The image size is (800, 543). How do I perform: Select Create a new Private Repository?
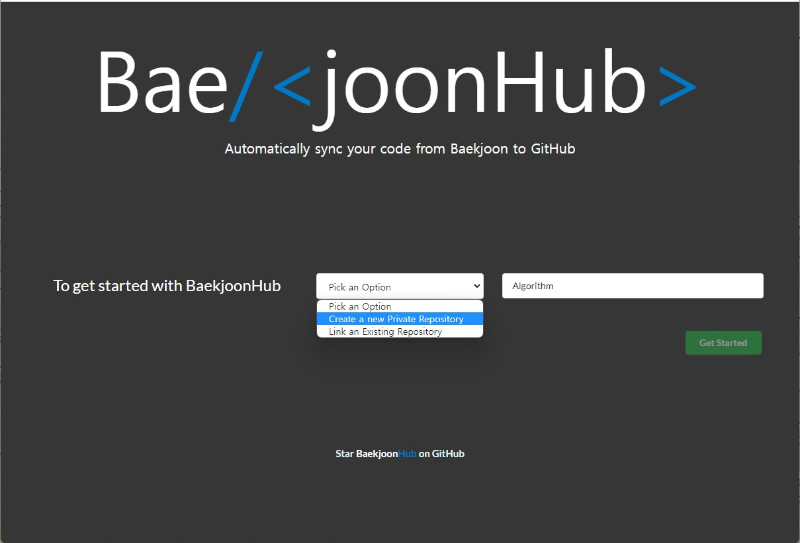pyautogui.click(x=399, y=319)
